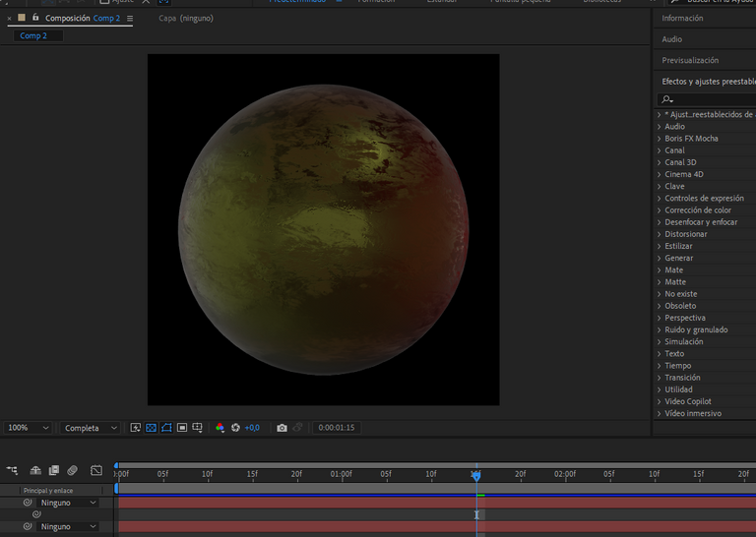Viewport: 756px width, 537px height.
Task: Expand the Cinema 4D category
Action: [660, 174]
